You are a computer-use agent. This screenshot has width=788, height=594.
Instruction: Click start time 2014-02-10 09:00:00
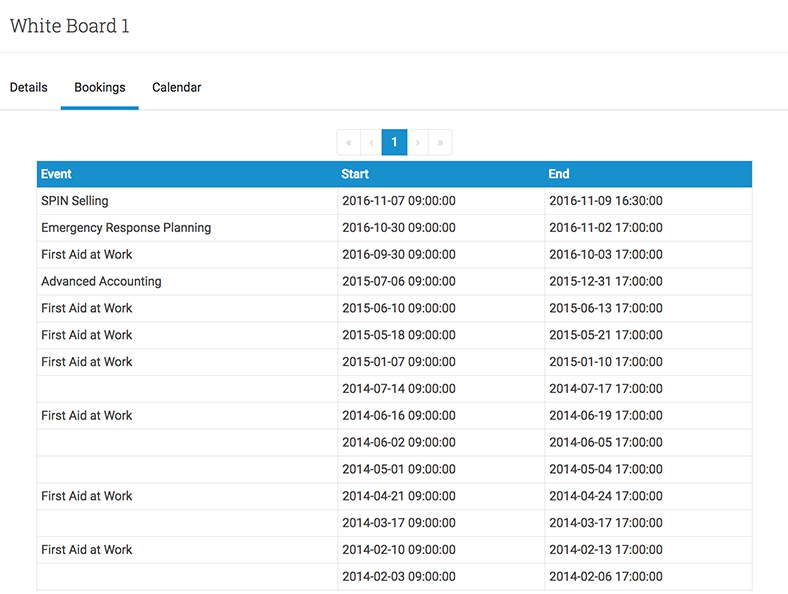click(x=399, y=550)
